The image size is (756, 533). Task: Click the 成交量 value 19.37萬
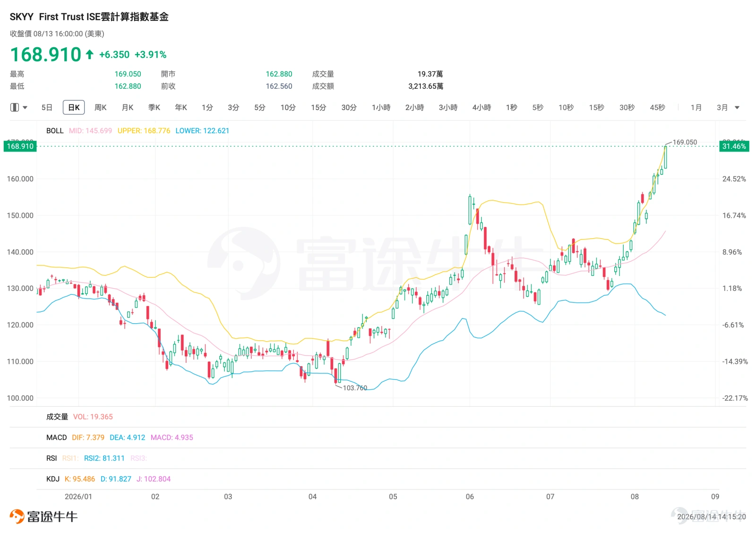tap(430, 74)
